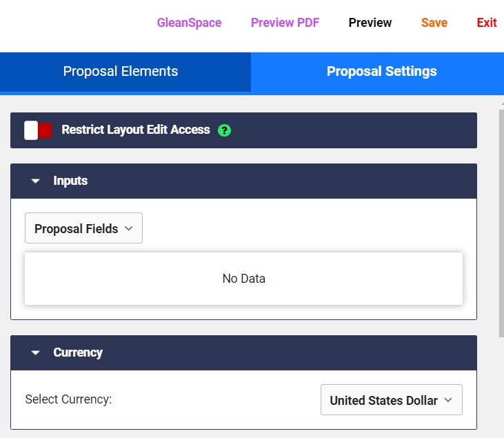Open Preview PDF
Screen dimensions: 504x438
point(285,23)
